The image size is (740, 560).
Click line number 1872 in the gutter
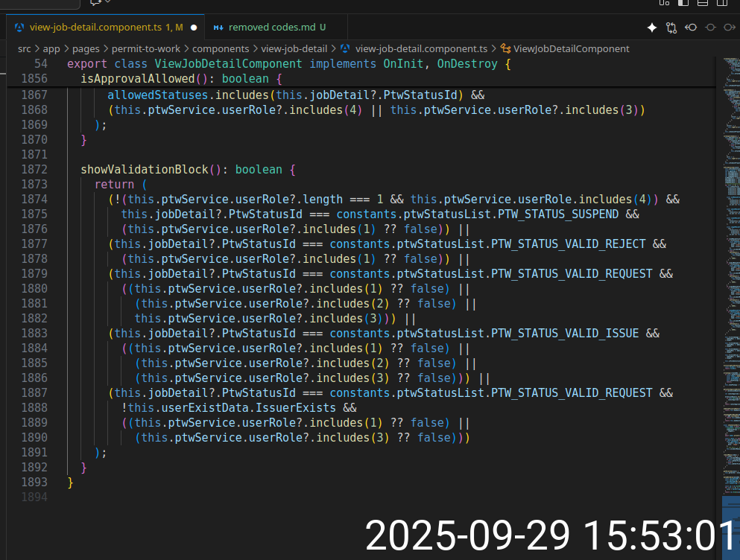click(34, 169)
